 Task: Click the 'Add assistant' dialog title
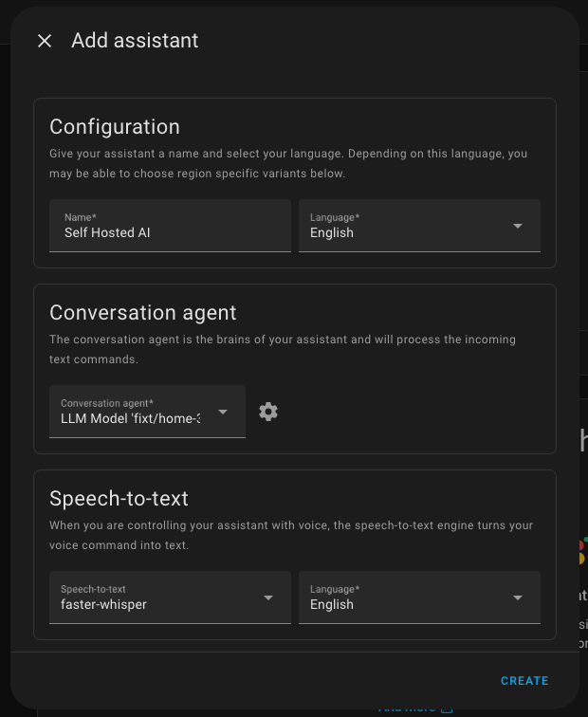(135, 41)
